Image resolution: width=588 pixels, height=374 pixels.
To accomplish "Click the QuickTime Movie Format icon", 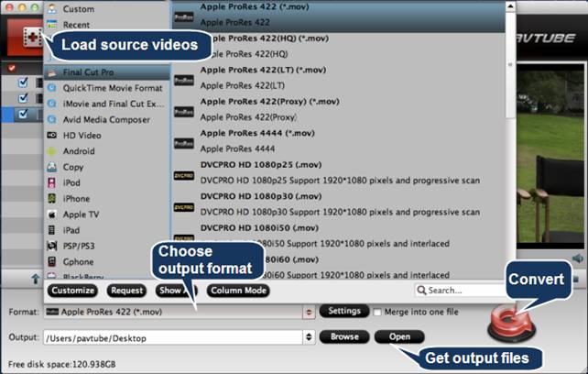I will pos(52,88).
